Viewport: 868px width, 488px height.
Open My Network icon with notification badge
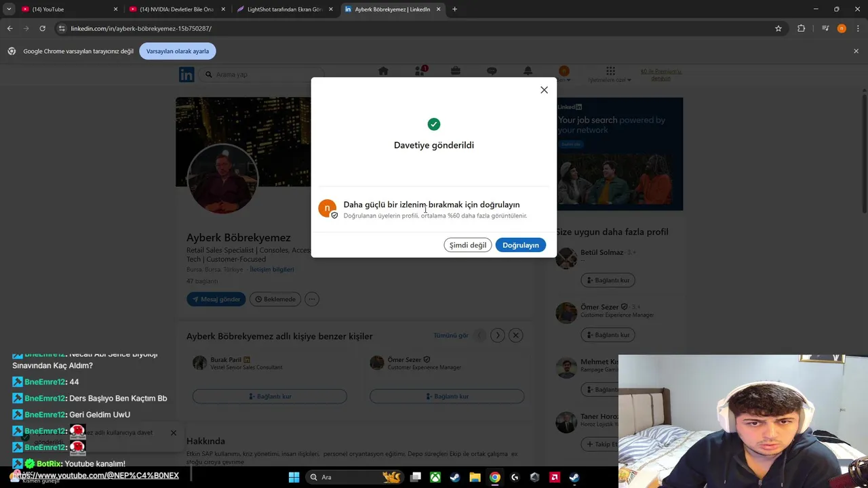(x=420, y=72)
